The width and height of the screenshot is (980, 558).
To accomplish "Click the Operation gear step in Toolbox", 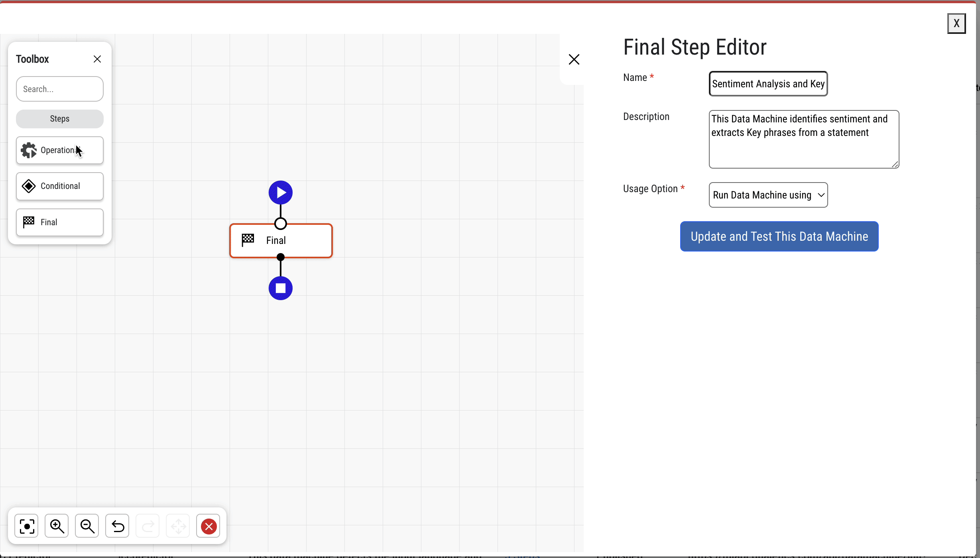I will [60, 150].
